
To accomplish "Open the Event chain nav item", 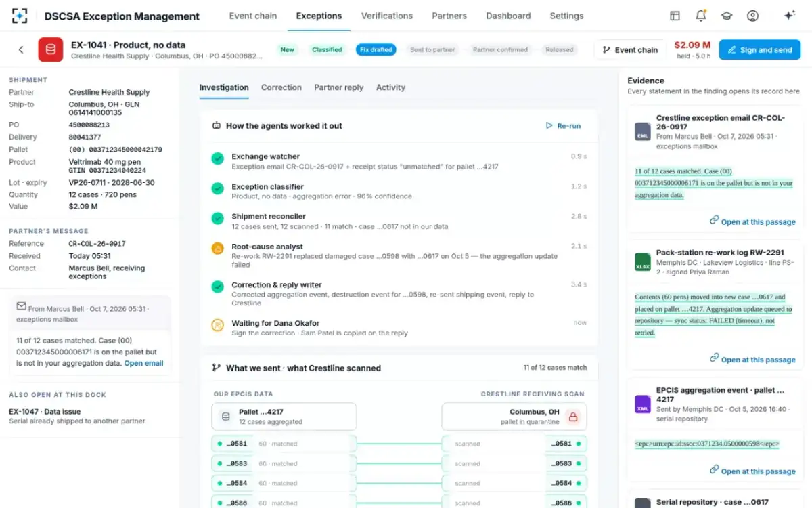I will tap(253, 16).
